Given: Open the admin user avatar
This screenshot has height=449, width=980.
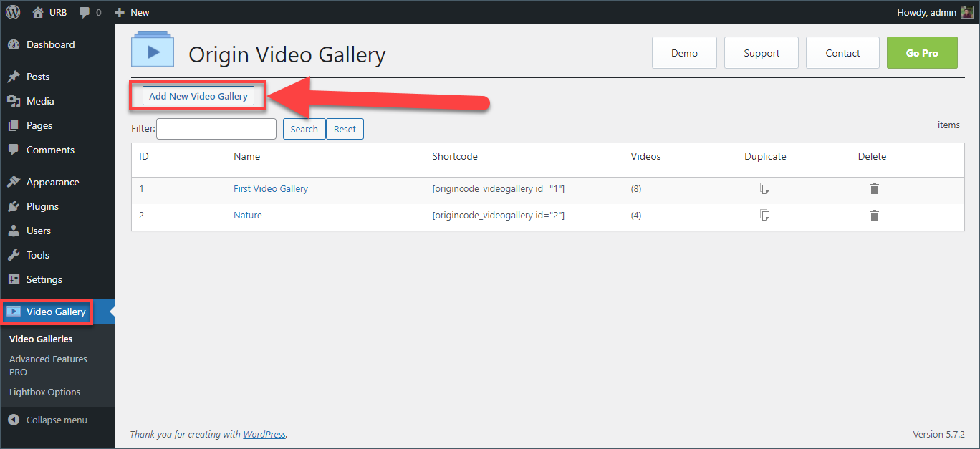Looking at the screenshot, I should tap(967, 12).
